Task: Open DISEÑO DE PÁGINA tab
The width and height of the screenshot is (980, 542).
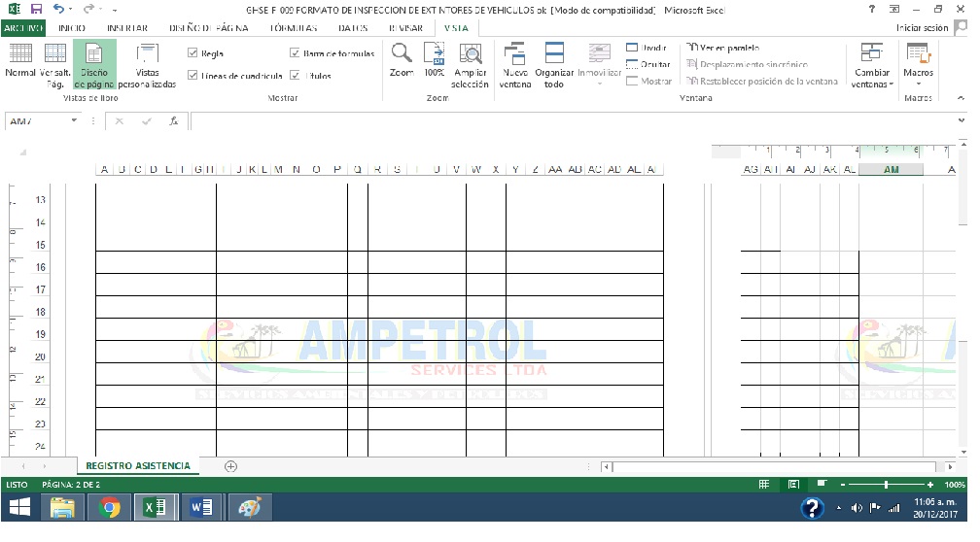Action: coord(209,28)
